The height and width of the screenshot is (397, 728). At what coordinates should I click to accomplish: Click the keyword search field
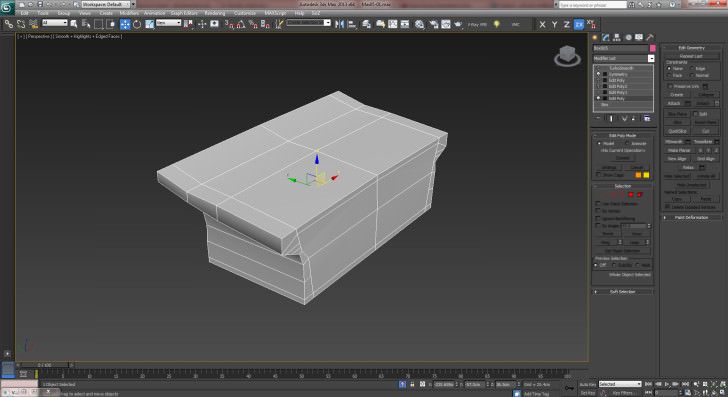[593, 5]
